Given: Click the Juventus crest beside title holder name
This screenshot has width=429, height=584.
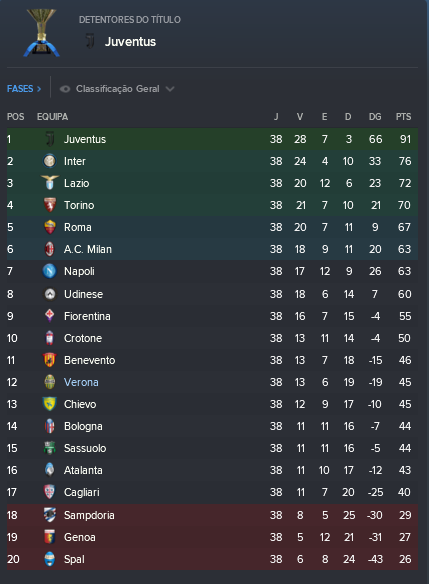Looking at the screenshot, I should click(90, 41).
